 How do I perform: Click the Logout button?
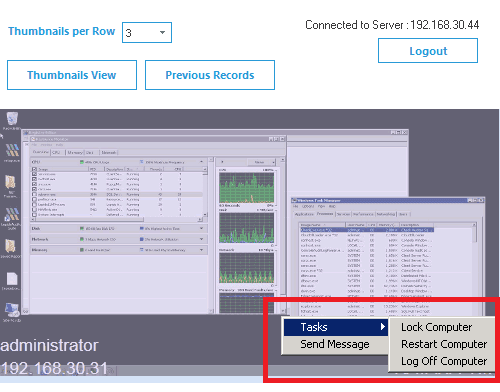pyautogui.click(x=428, y=51)
